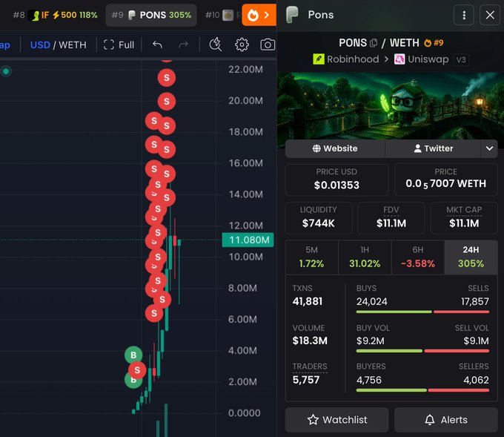
Task: Click the red S sell marker near 2.00M
Action: point(137,370)
